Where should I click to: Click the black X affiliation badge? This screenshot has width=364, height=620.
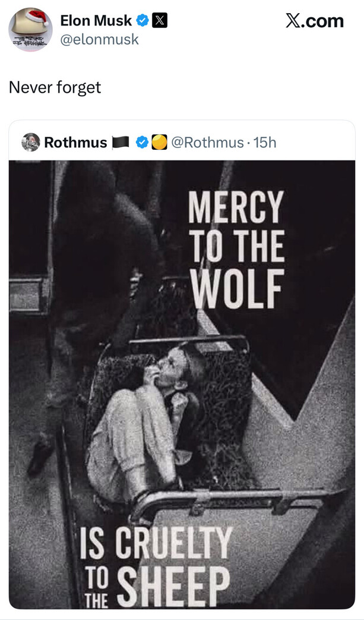[160, 21]
